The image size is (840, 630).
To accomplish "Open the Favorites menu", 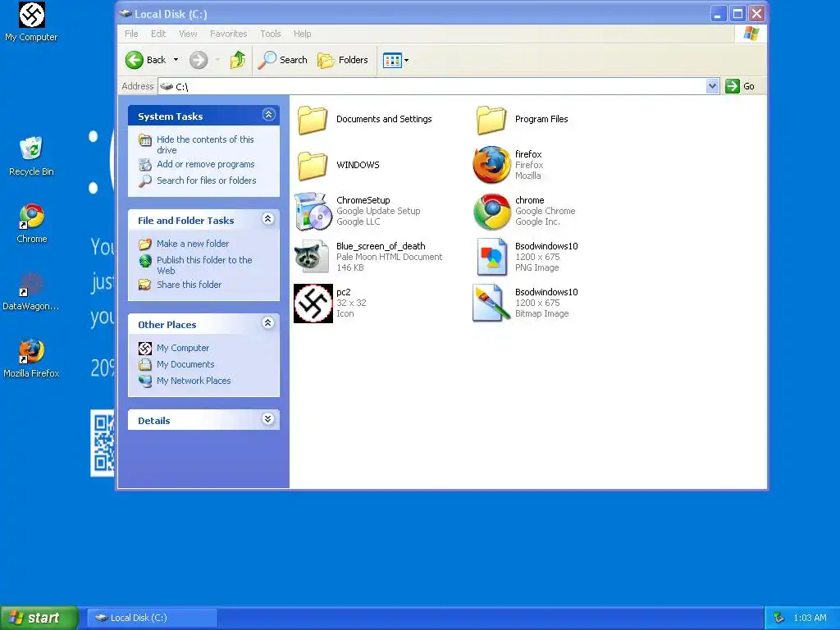I will click(229, 34).
